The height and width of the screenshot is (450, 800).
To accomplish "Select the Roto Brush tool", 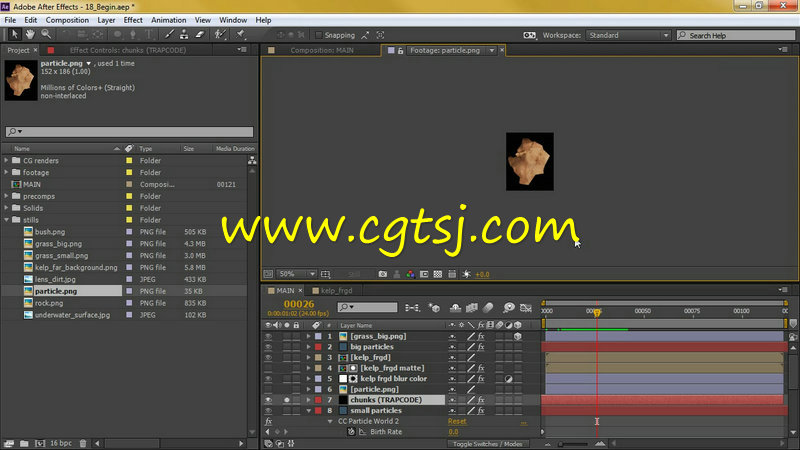I will [x=220, y=35].
